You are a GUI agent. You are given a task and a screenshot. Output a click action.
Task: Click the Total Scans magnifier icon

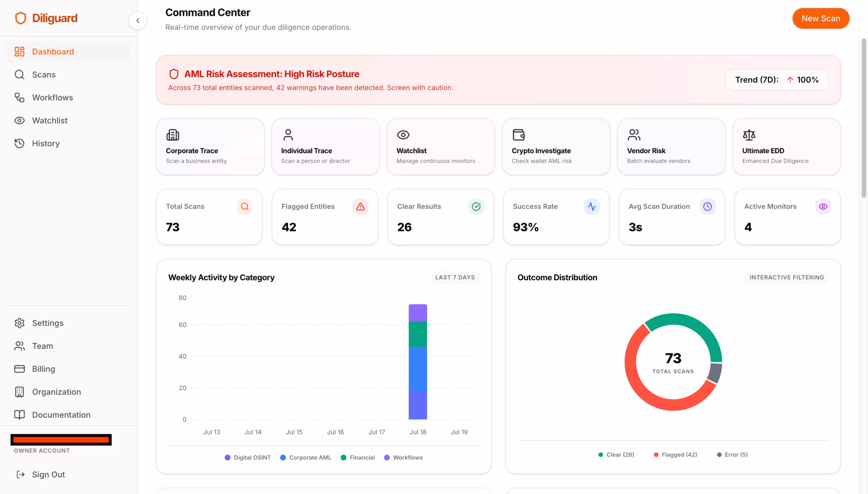click(244, 206)
